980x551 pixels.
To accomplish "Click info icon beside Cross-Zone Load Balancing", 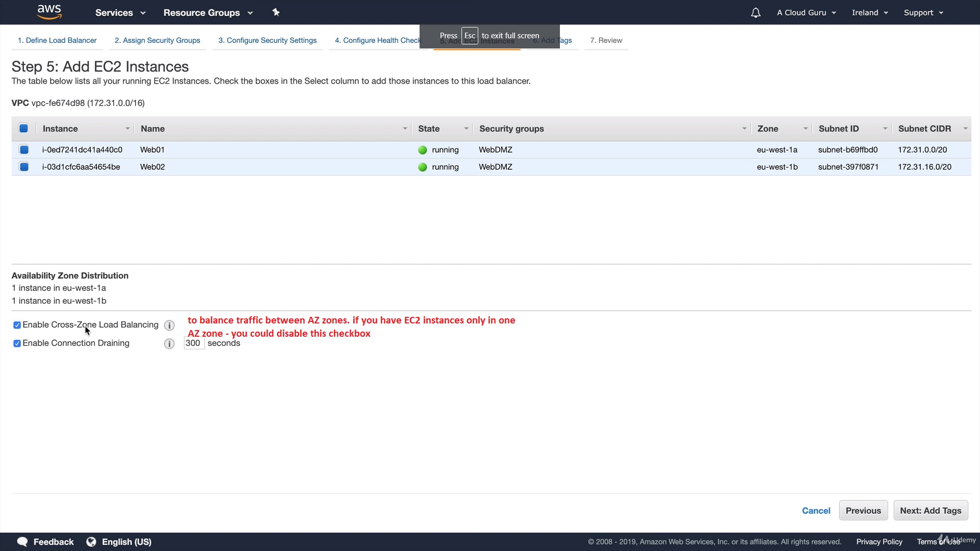I will (169, 325).
